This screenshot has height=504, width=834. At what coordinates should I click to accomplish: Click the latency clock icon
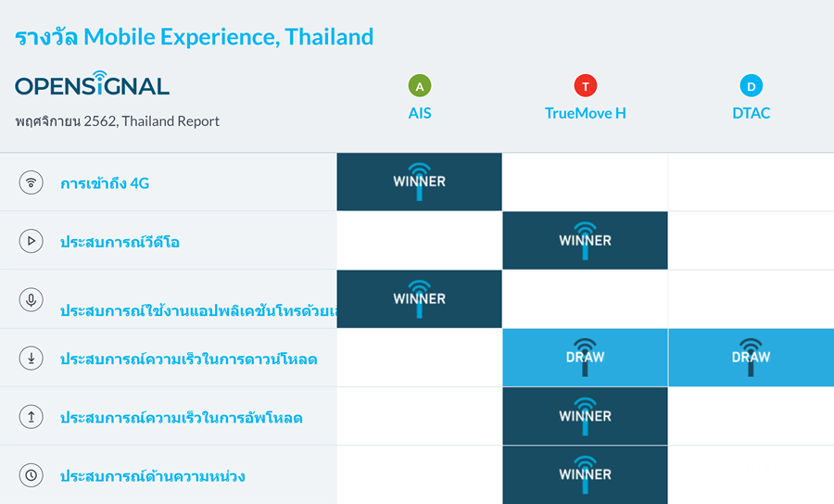click(x=32, y=475)
